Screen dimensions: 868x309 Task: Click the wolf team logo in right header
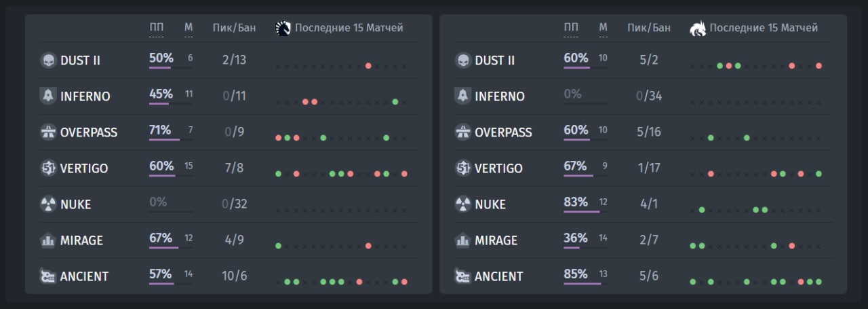[x=698, y=28]
